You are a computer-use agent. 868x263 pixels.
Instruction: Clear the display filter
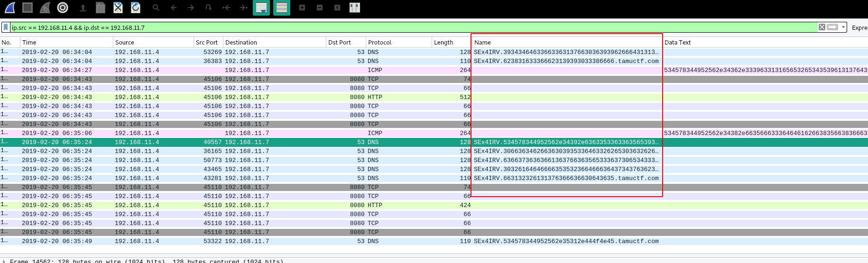pos(822,27)
